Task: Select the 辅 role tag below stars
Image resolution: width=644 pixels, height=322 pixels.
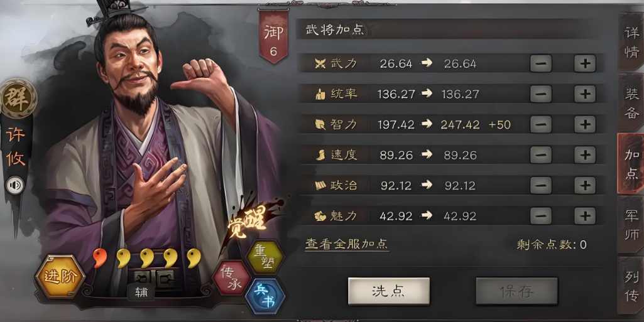Action: click(141, 292)
